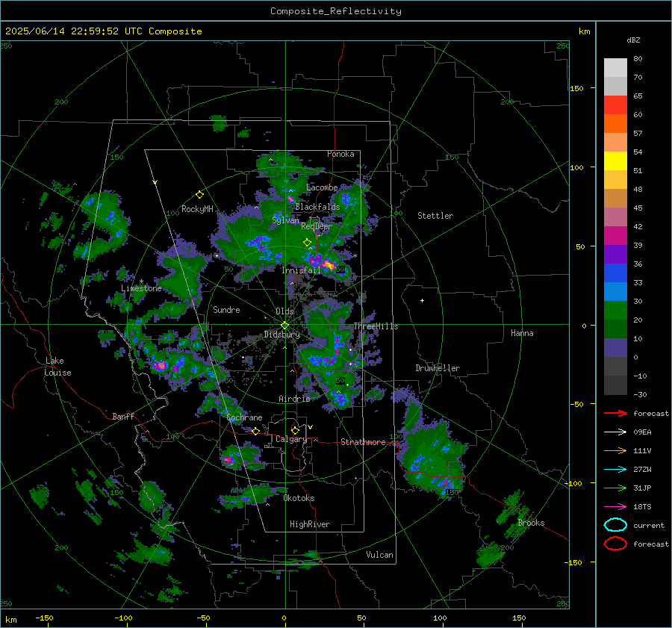This screenshot has width=672, height=628.
Task: Click the yellow radar-center diamond at Olds
Action: (285, 326)
